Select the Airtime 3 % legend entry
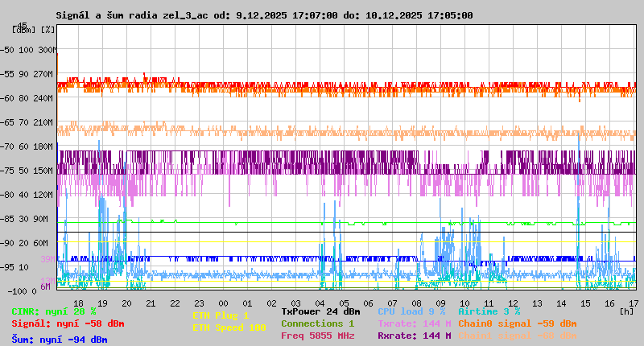The image size is (644, 346). click(x=489, y=311)
